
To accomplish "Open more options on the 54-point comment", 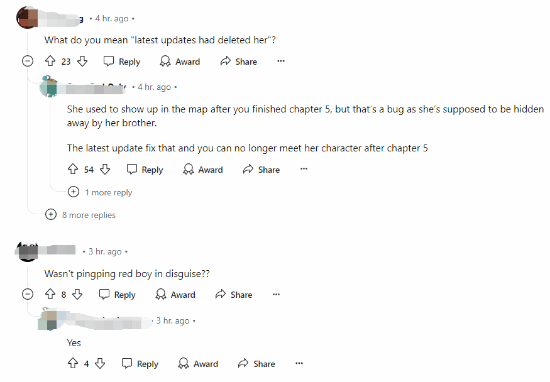I will coord(304,169).
